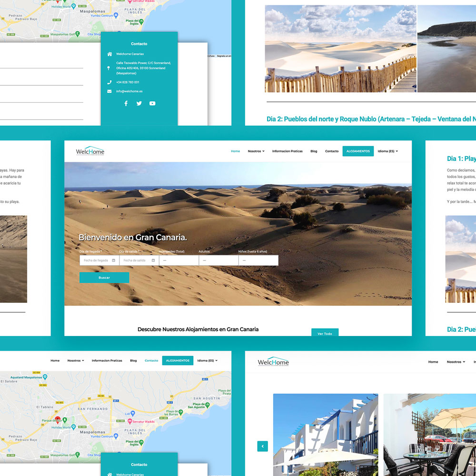Click the Calle Teowaldo Power address text
This screenshot has width=476, height=476.
(x=143, y=68)
